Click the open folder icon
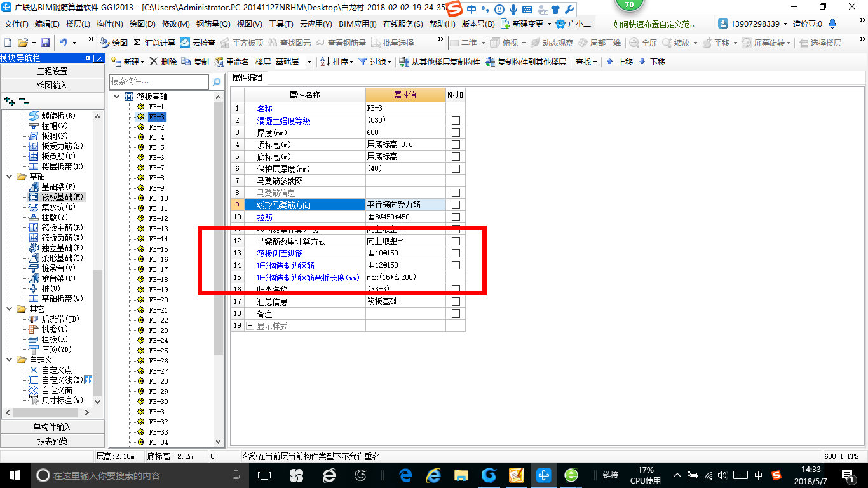This screenshot has width=868, height=488. point(22,43)
